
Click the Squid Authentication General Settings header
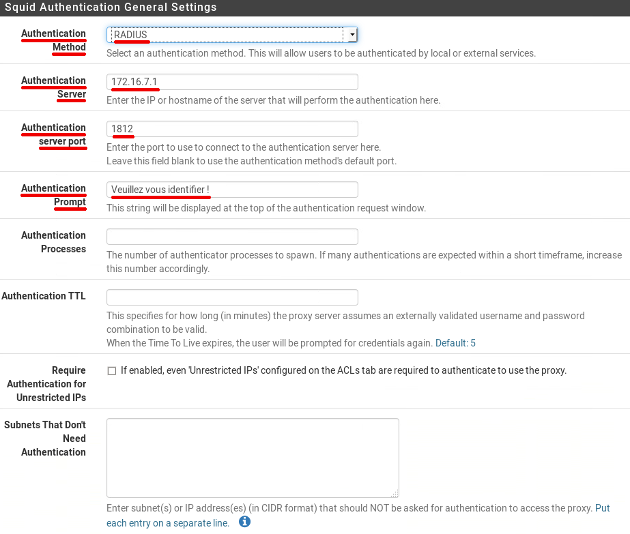[x=110, y=7]
